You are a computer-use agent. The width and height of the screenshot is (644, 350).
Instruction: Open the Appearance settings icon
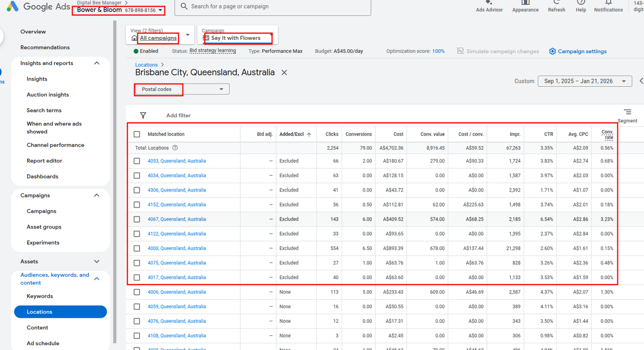525,3
